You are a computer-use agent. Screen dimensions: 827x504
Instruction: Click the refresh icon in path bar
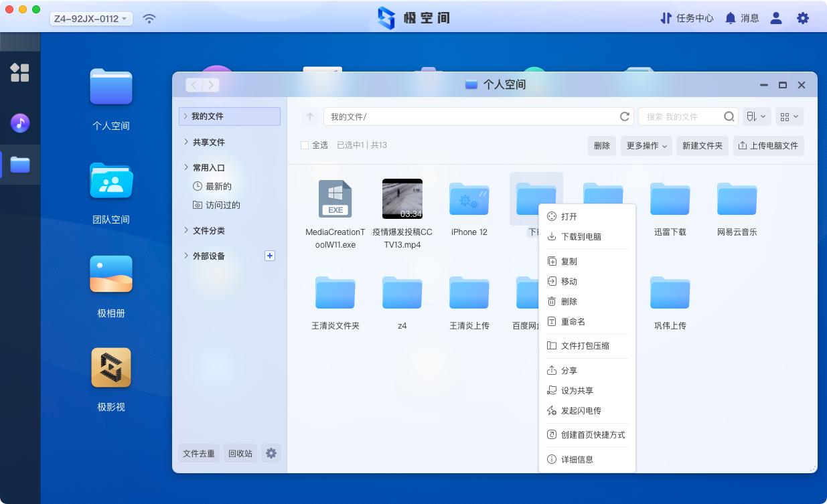pyautogui.click(x=625, y=116)
